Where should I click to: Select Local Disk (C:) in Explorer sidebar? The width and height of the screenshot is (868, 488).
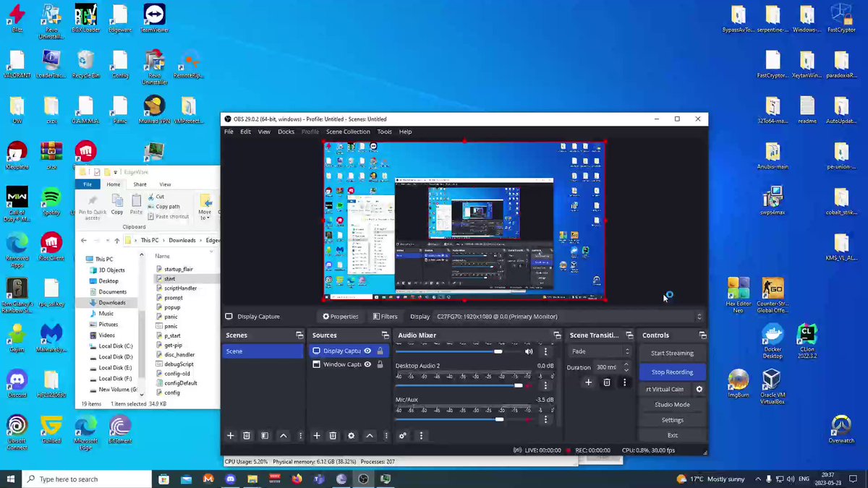click(115, 346)
